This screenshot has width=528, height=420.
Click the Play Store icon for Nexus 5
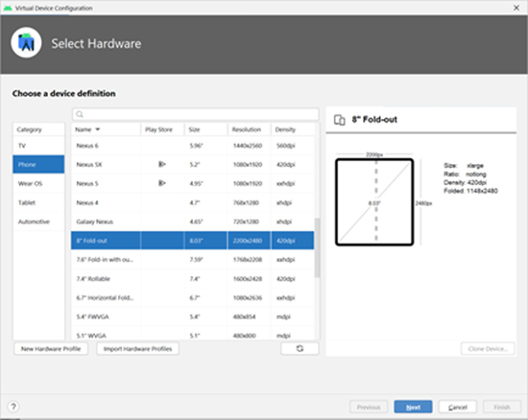[162, 183]
